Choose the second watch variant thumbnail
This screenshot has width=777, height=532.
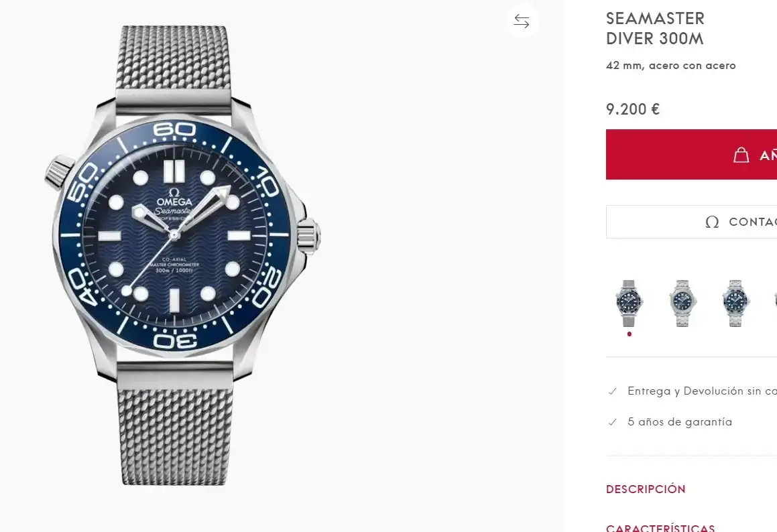[682, 303]
